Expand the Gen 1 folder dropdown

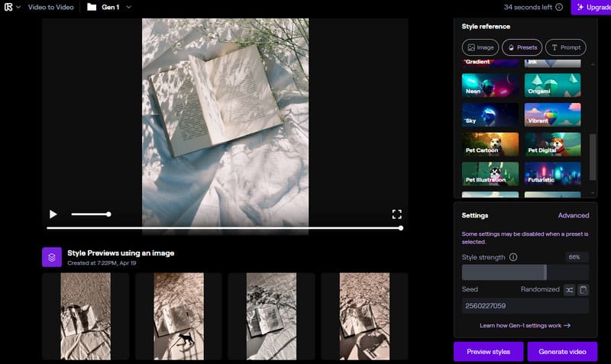(128, 7)
